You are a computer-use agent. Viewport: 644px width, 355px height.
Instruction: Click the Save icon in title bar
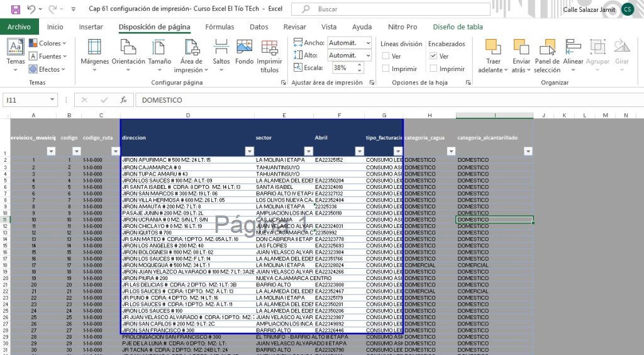15,9
